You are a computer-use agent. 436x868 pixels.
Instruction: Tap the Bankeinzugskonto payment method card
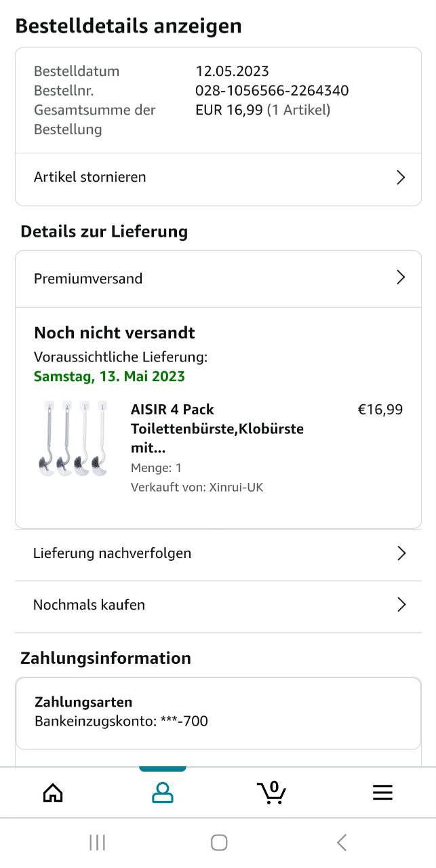[218, 713]
